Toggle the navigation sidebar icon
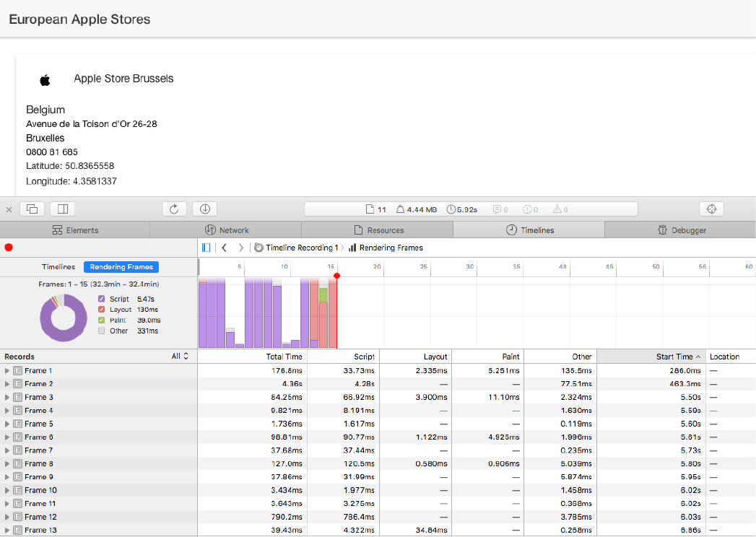The height and width of the screenshot is (537, 756). [x=207, y=248]
